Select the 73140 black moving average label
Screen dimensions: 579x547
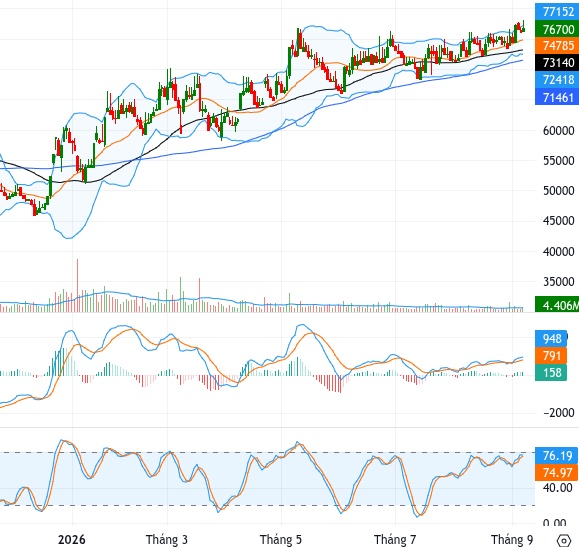click(557, 63)
